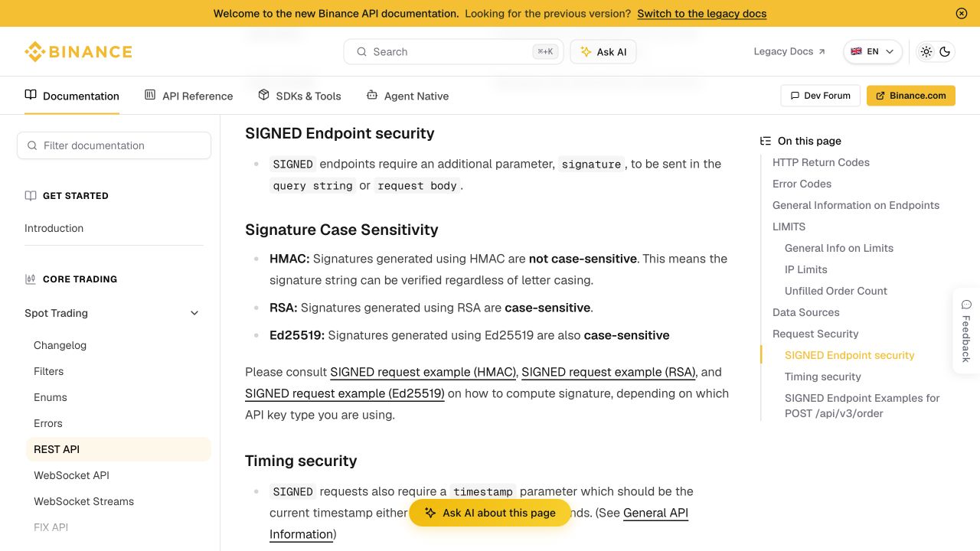This screenshot has width=980, height=551.
Task: Open SIGNED request example (Ed25519) link
Action: point(345,393)
